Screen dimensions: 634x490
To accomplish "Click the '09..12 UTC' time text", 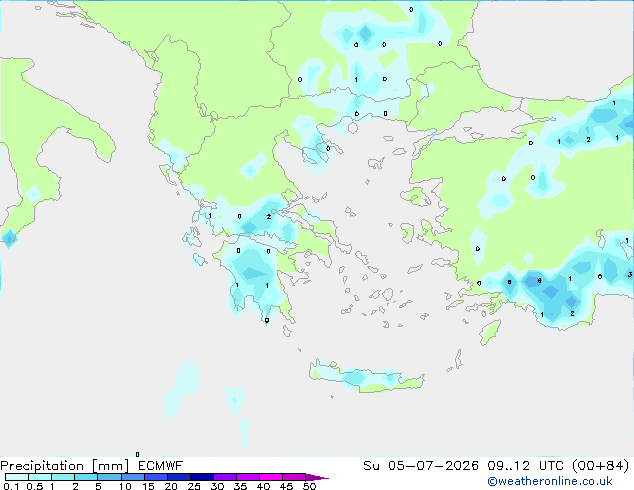I will [527, 465].
